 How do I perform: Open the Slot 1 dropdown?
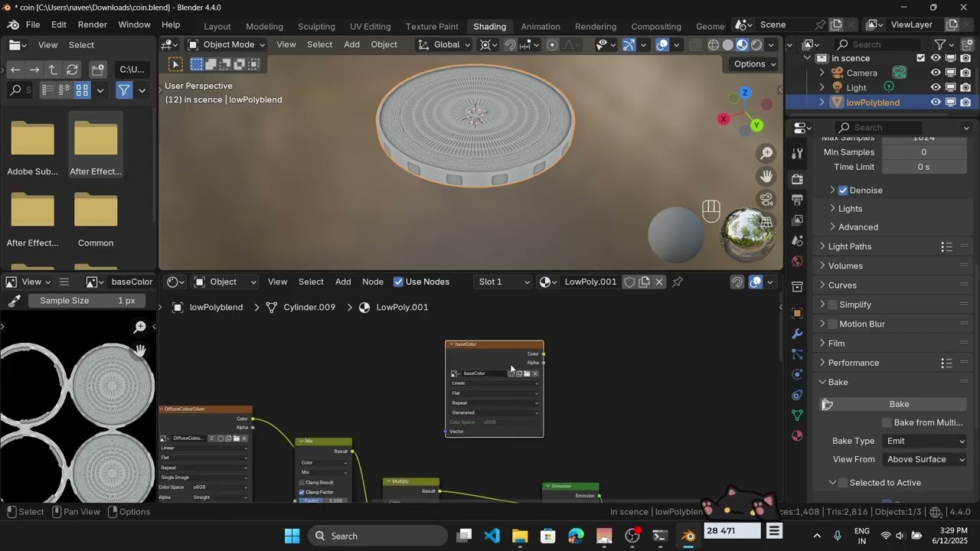(x=502, y=282)
